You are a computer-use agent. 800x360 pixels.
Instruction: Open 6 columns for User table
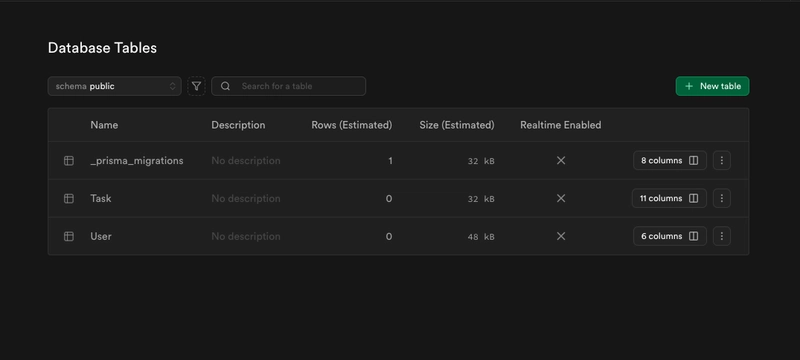(669, 236)
